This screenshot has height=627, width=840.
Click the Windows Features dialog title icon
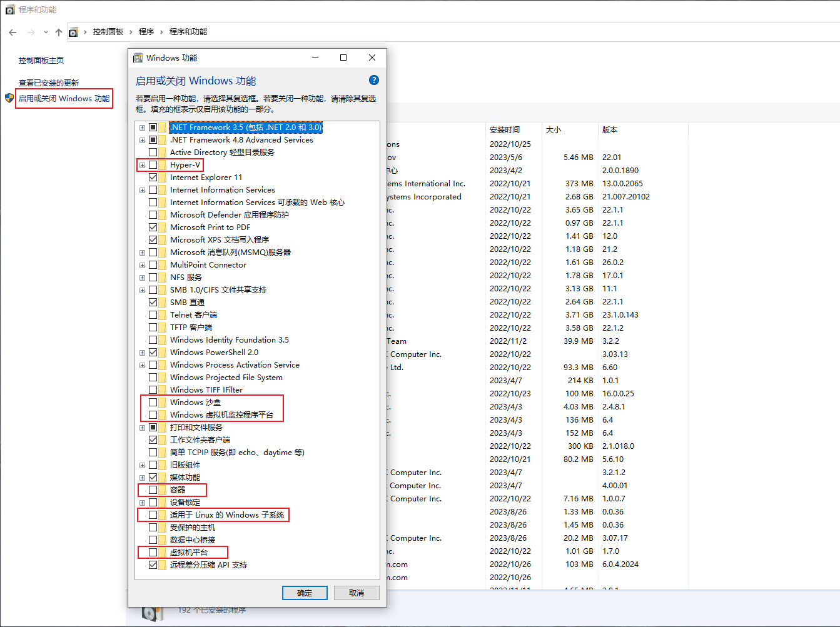point(138,58)
